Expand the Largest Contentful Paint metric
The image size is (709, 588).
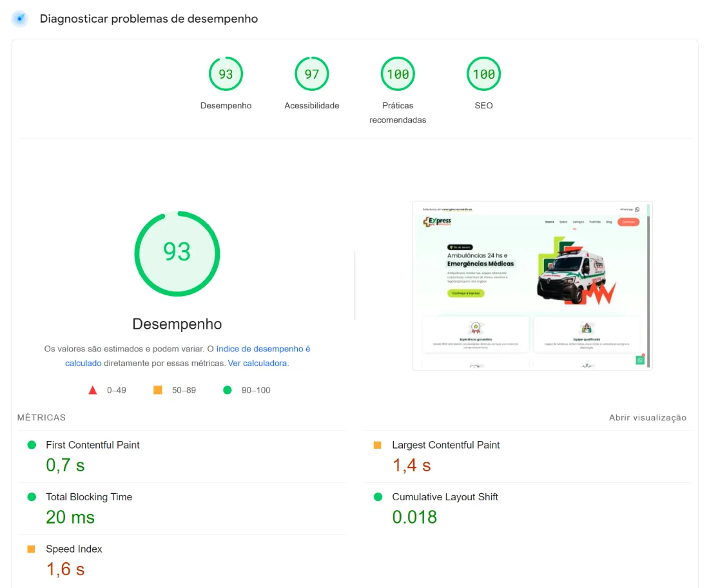pos(445,445)
